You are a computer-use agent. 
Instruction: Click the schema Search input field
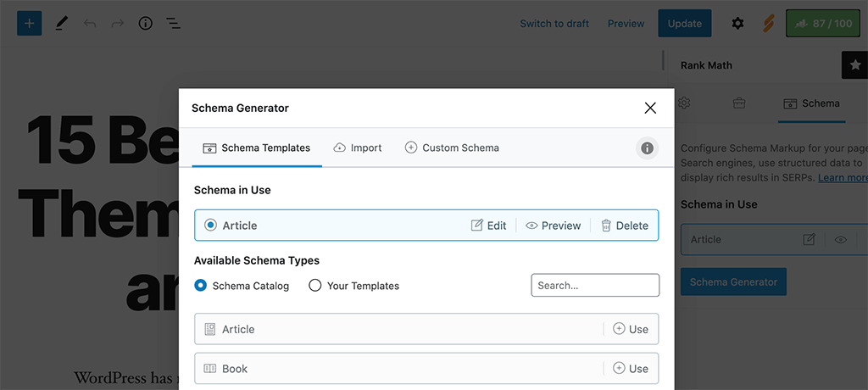[x=595, y=286]
